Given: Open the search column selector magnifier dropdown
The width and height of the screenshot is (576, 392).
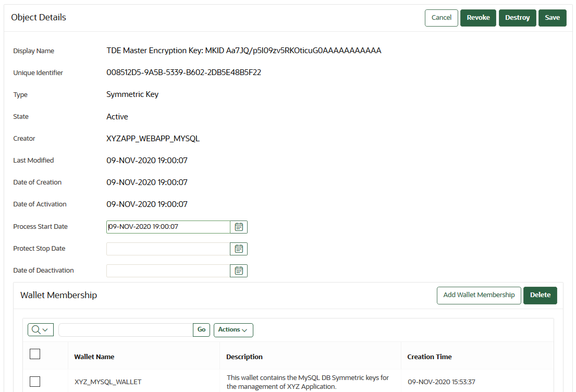Looking at the screenshot, I should [41, 329].
